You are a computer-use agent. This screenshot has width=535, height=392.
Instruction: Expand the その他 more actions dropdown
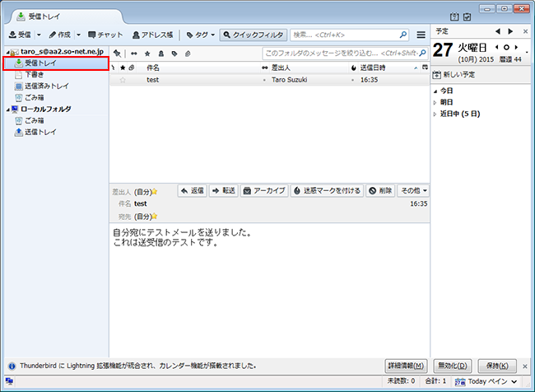click(x=413, y=190)
